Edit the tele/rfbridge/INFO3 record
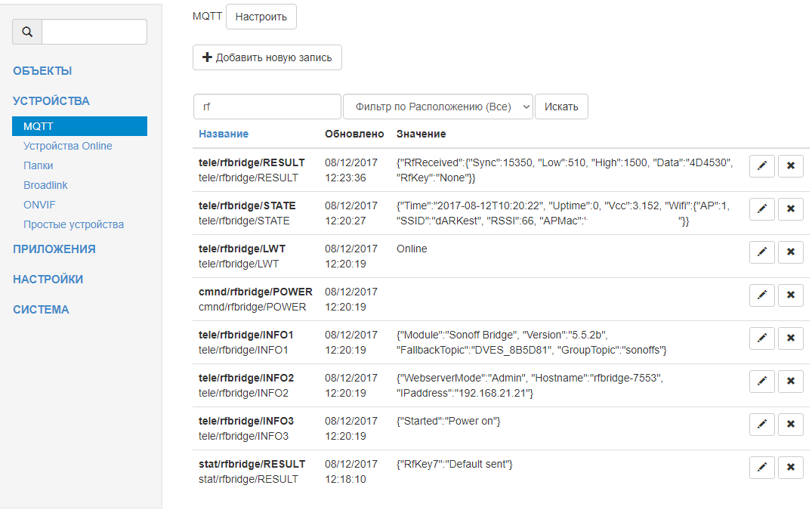Viewport: 812px width, 513px height. 762,425
